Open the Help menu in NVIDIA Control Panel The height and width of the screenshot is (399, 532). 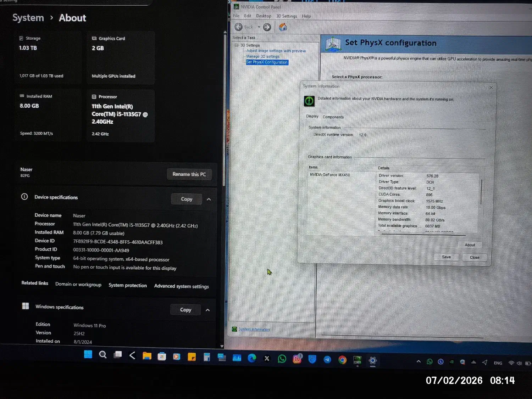click(x=306, y=16)
